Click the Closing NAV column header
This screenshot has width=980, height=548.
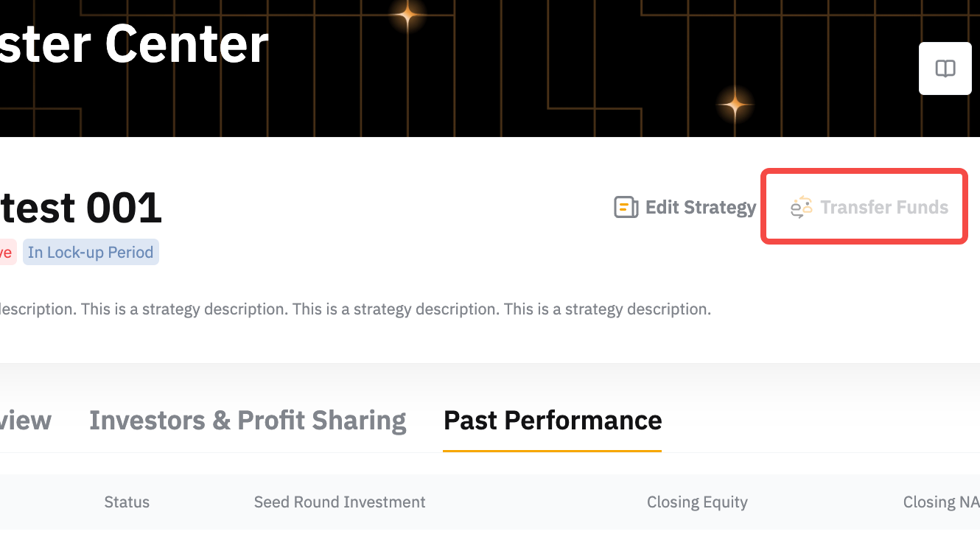click(941, 502)
